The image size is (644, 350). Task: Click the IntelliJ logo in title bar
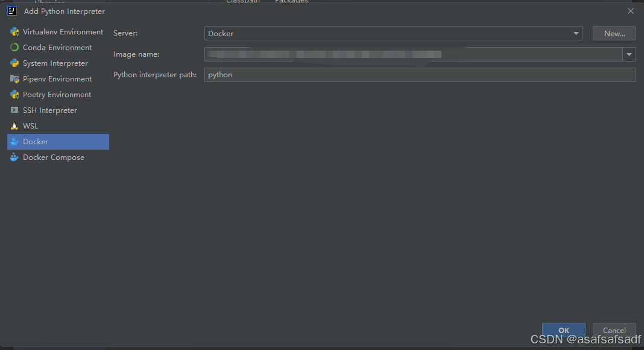pos(12,11)
